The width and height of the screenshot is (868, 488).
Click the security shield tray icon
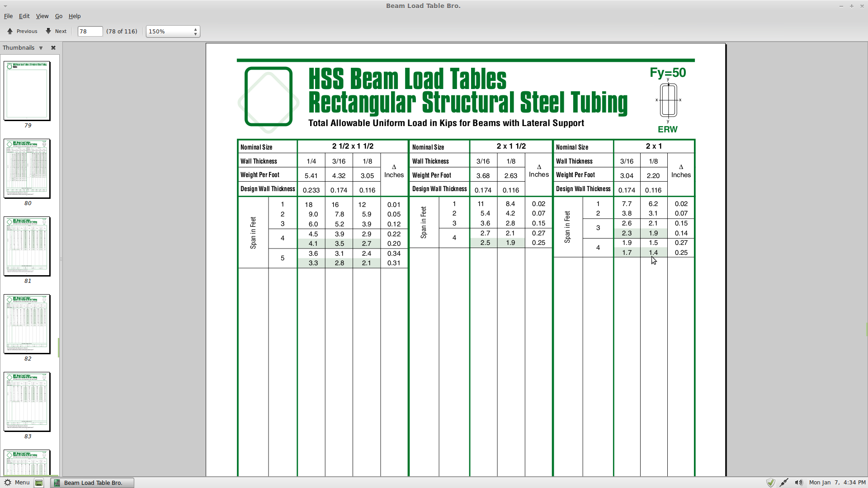point(771,483)
